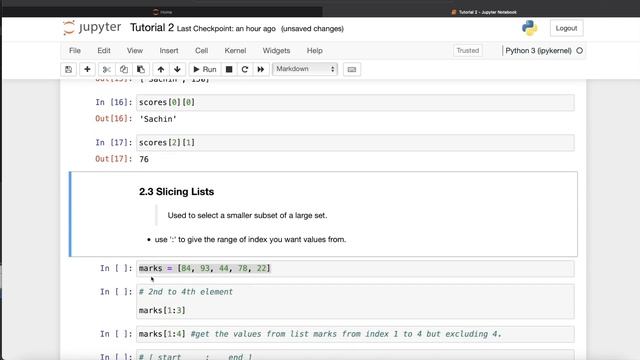Open the Insert menu

coord(169,51)
